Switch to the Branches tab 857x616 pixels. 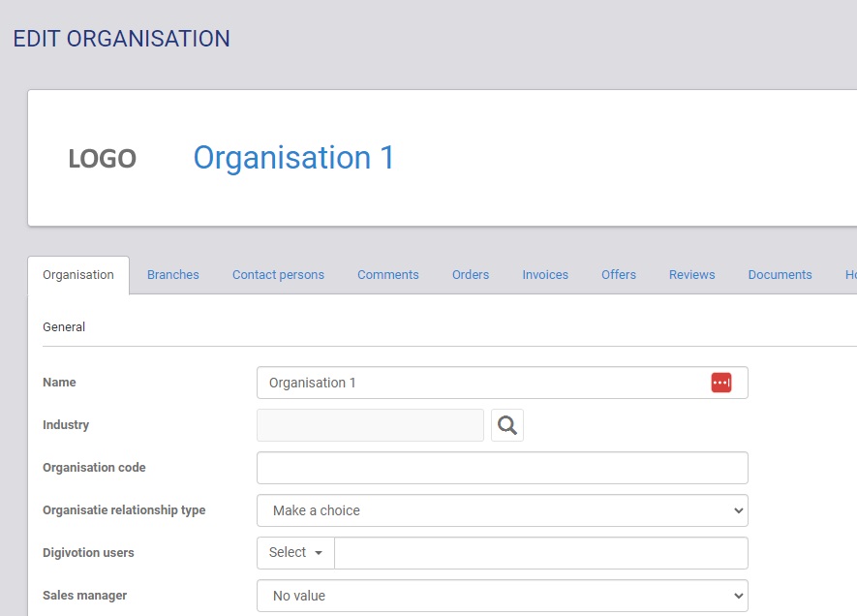tap(173, 275)
